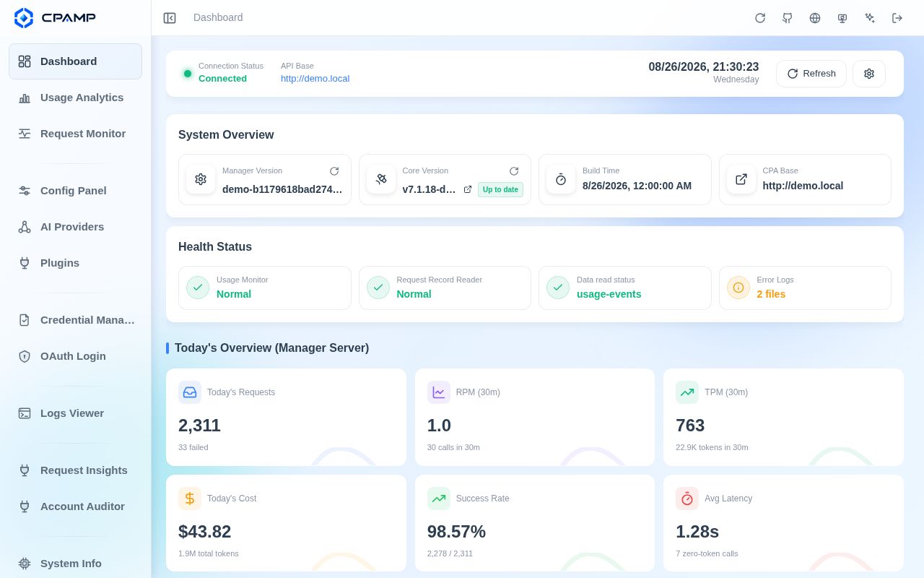
Task: Click the Manager Version gear icon
Action: [x=201, y=179]
